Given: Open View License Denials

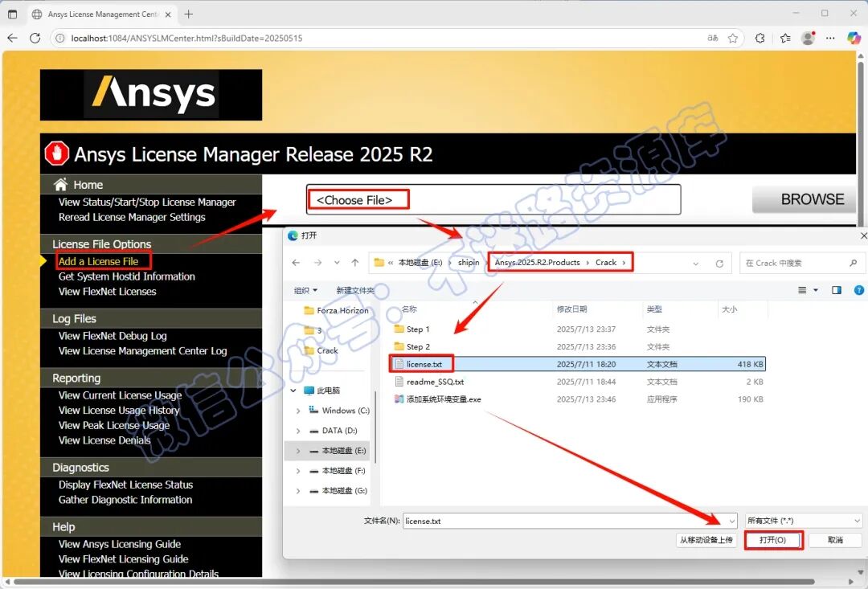Looking at the screenshot, I should click(x=104, y=440).
